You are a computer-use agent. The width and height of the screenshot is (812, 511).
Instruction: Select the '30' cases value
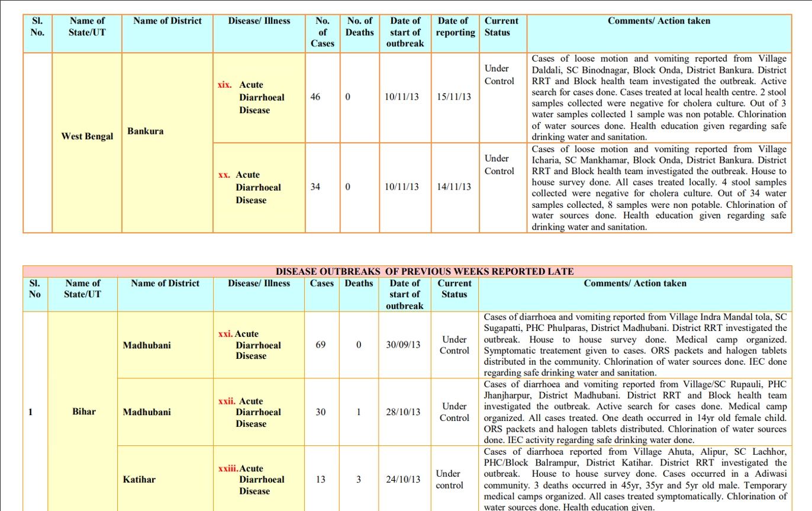tap(321, 412)
